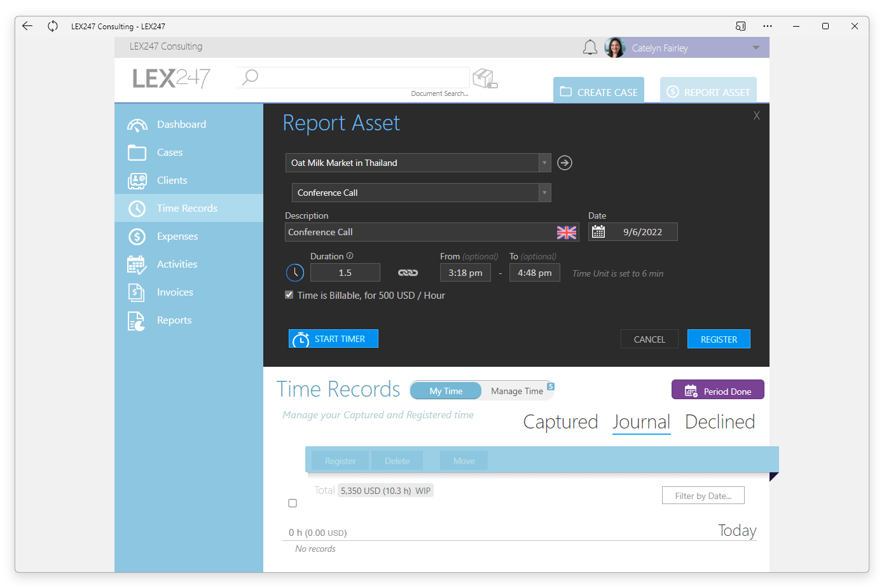Image resolution: width=884 pixels, height=588 pixels.
Task: Open the user account dropdown arrow
Action: coord(756,48)
